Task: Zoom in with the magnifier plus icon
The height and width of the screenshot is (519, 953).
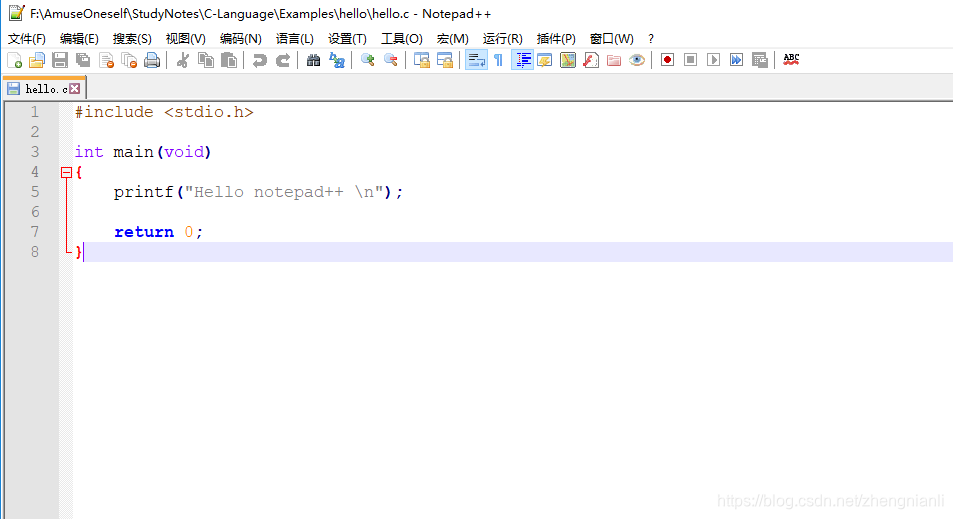Action: pos(367,60)
